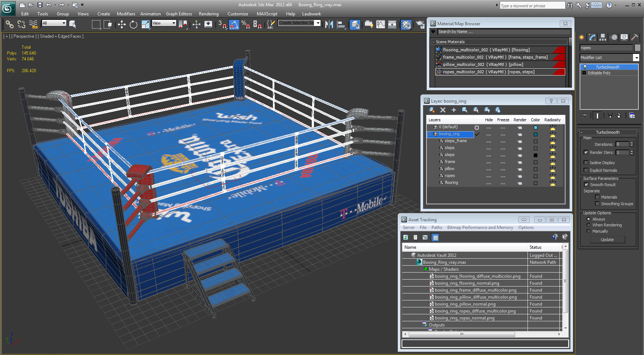Click Create New Layer icon in Layer dialog
This screenshot has height=355, width=644.
[x=432, y=110]
